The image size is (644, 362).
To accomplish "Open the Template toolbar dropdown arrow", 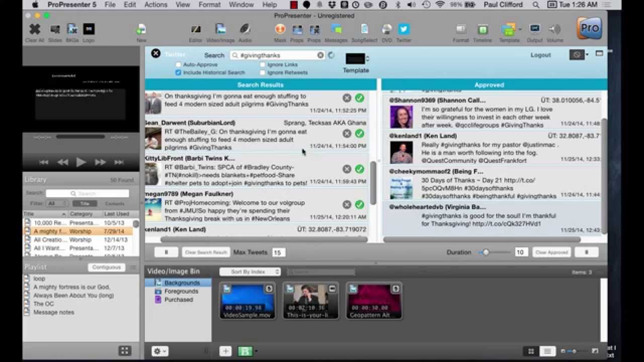I will 520,29.
